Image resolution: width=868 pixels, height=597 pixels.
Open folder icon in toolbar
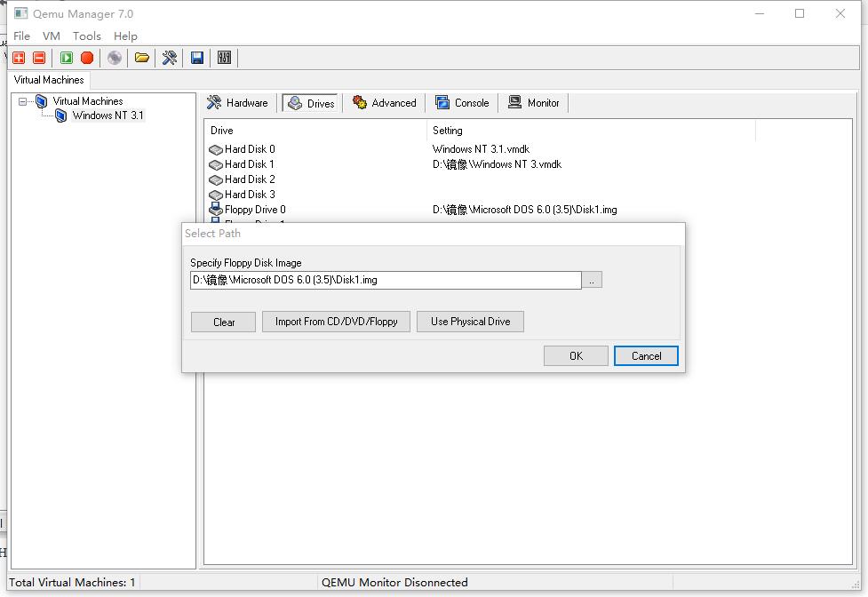pos(142,58)
